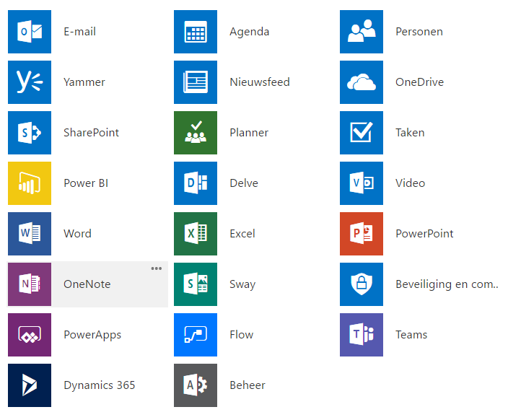The image size is (508, 420).
Task: Open the green Planner icon
Action: pyautogui.click(x=196, y=133)
